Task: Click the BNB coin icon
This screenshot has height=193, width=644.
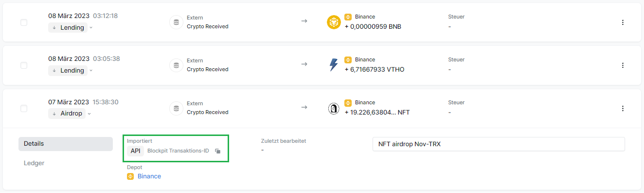Action: click(x=334, y=22)
